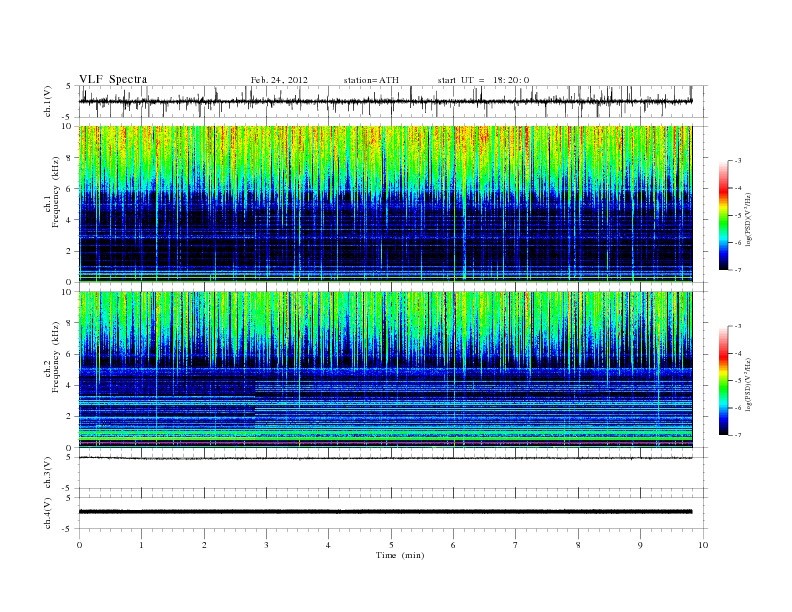Click time axis tick label "3"

coord(266,545)
